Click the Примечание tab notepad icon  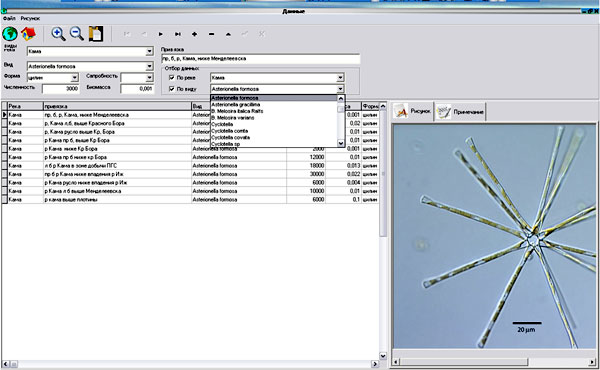tap(443, 112)
